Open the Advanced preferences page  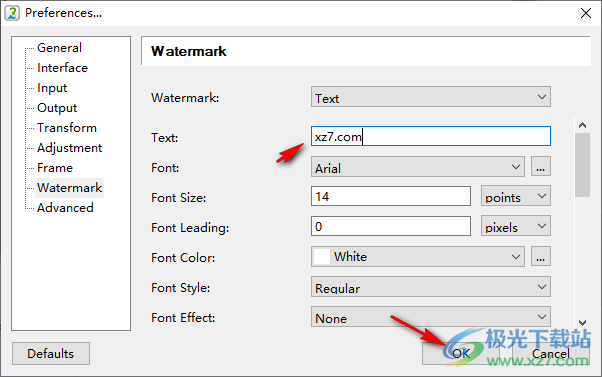coord(65,207)
